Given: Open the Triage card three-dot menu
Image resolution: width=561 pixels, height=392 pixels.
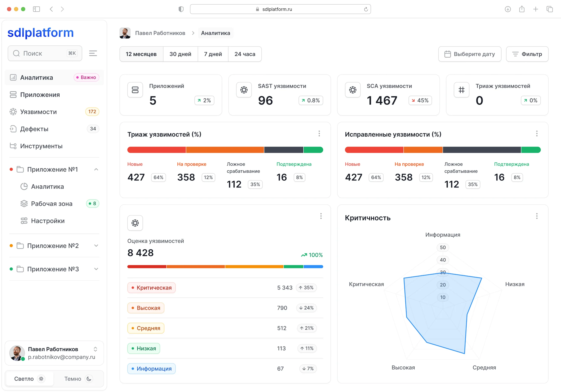Looking at the screenshot, I should point(319,134).
